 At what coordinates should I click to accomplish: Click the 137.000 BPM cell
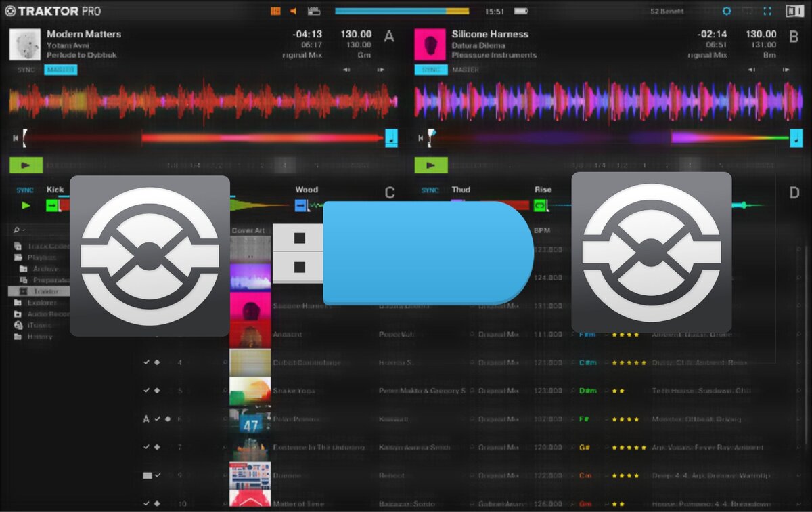coord(547,419)
